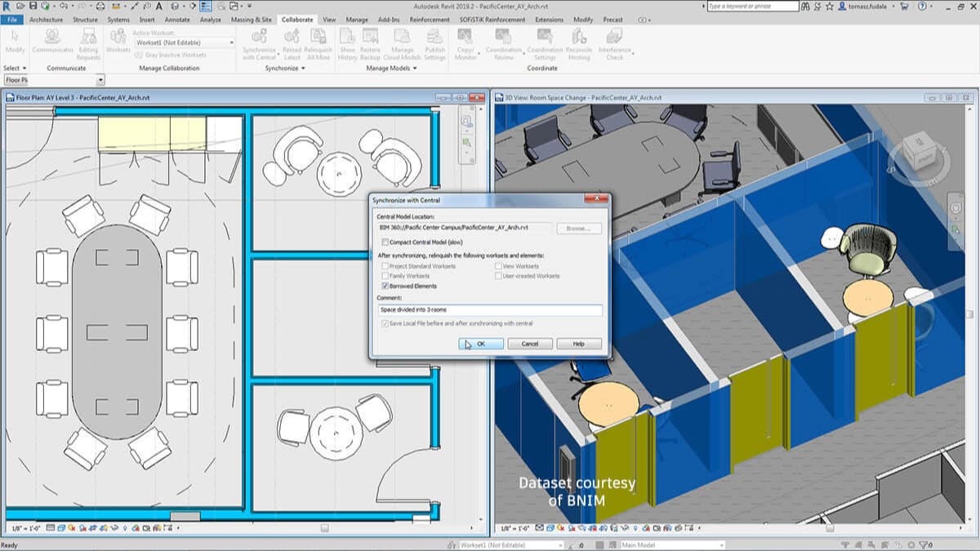The width and height of the screenshot is (980, 551).
Task: Open Show History from the ribbon
Action: pyautogui.click(x=347, y=37)
